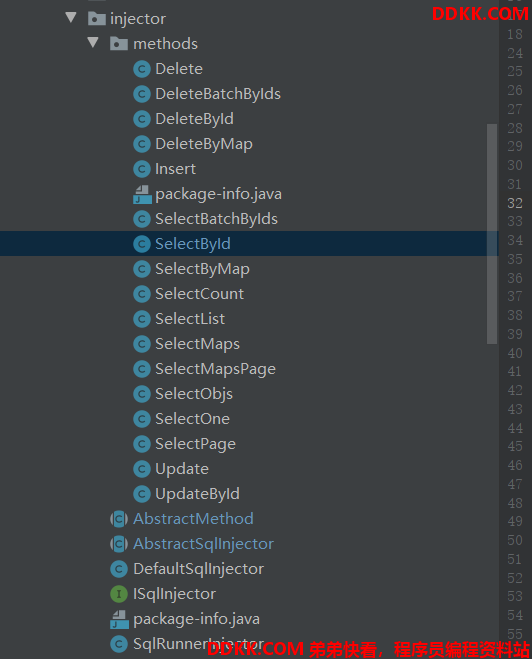
Task: Click the ISqlInjector interface icon
Action: coord(119,594)
